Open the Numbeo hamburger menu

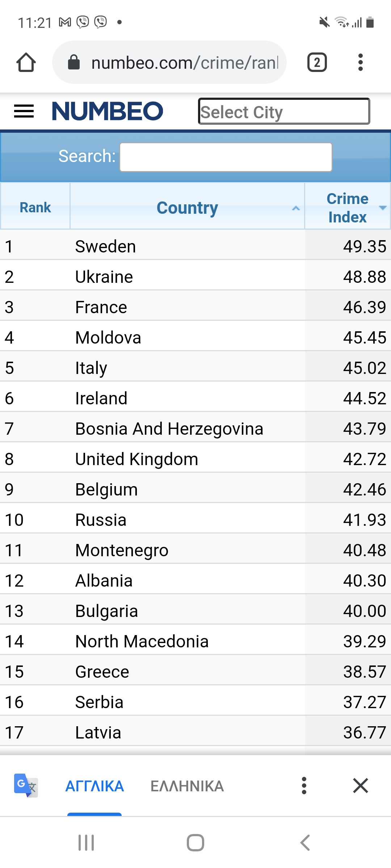pyautogui.click(x=24, y=111)
